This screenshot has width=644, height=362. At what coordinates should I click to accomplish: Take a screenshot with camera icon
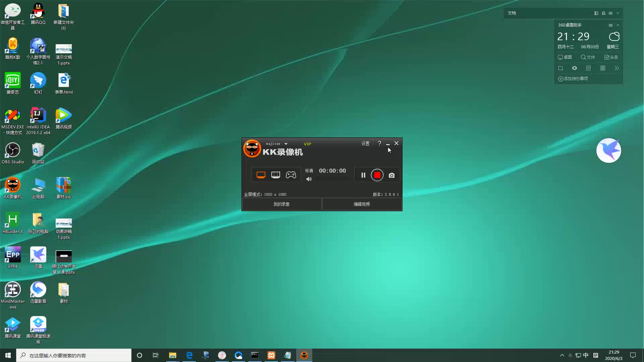coord(391,175)
